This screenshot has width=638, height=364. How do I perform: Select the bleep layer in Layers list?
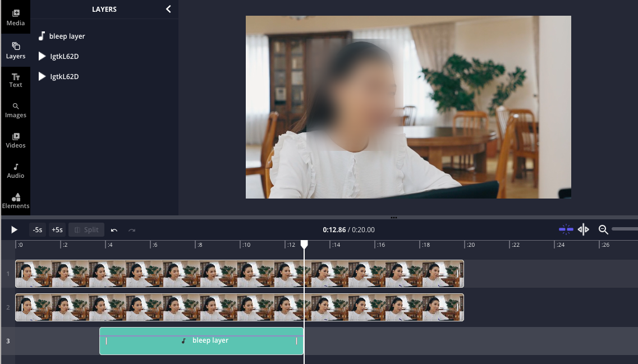(67, 36)
